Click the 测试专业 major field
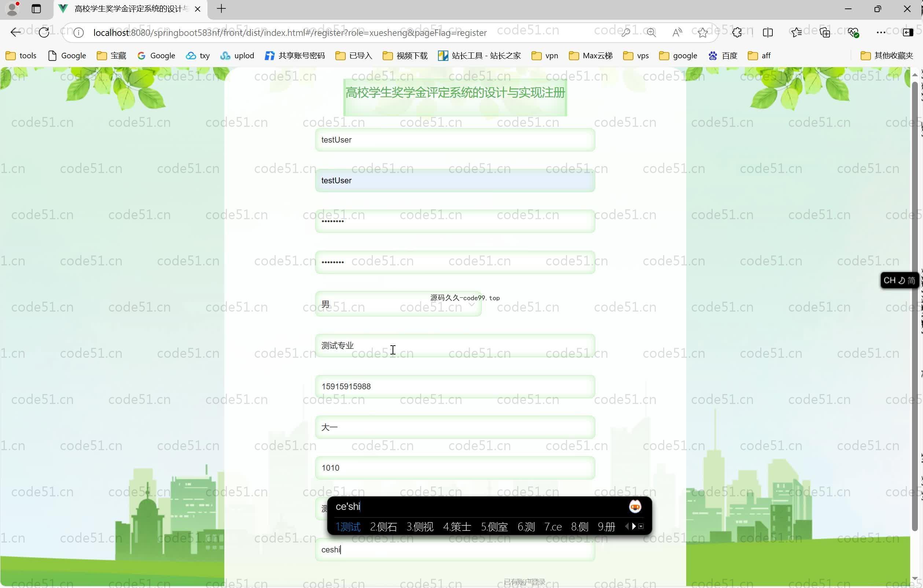 click(455, 345)
